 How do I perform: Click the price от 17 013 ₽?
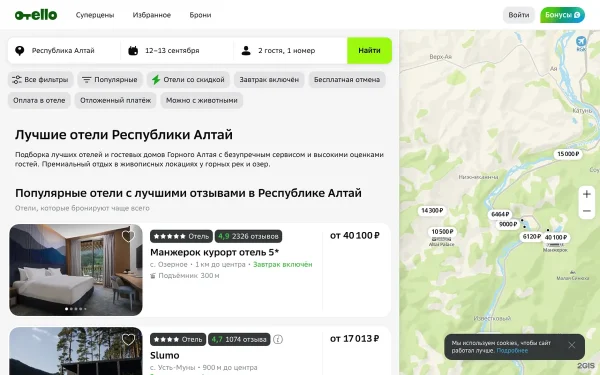[355, 338]
